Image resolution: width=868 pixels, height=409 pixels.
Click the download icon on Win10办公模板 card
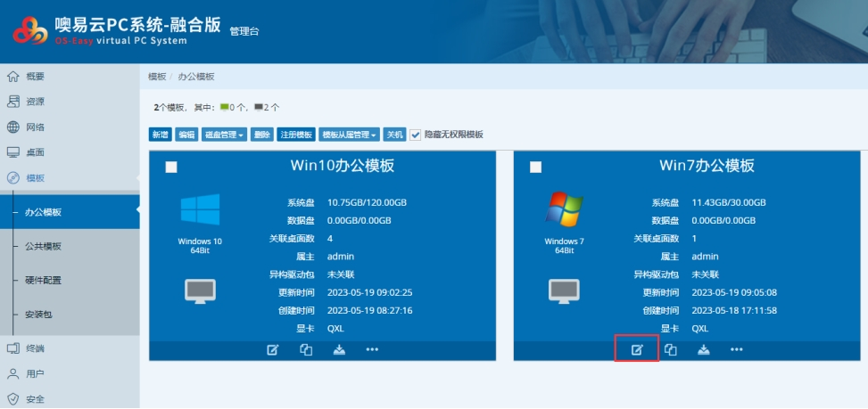[x=339, y=349]
